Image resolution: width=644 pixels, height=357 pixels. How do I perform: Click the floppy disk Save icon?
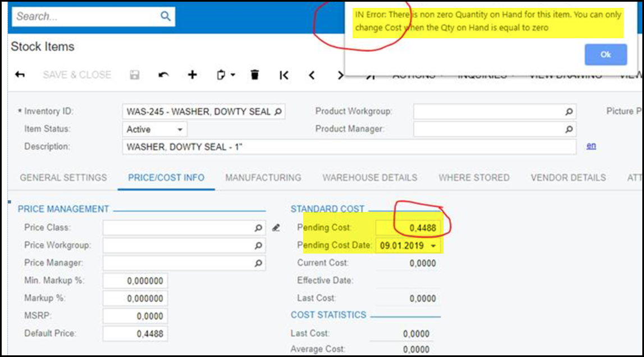(x=134, y=75)
